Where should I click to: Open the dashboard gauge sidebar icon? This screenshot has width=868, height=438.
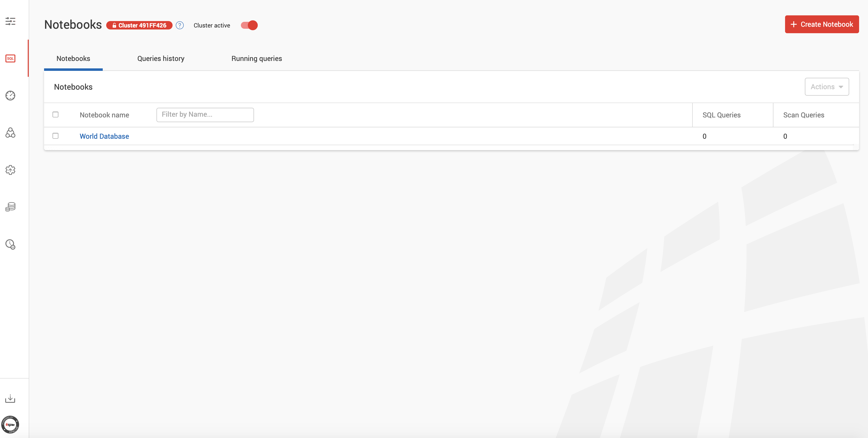10,95
